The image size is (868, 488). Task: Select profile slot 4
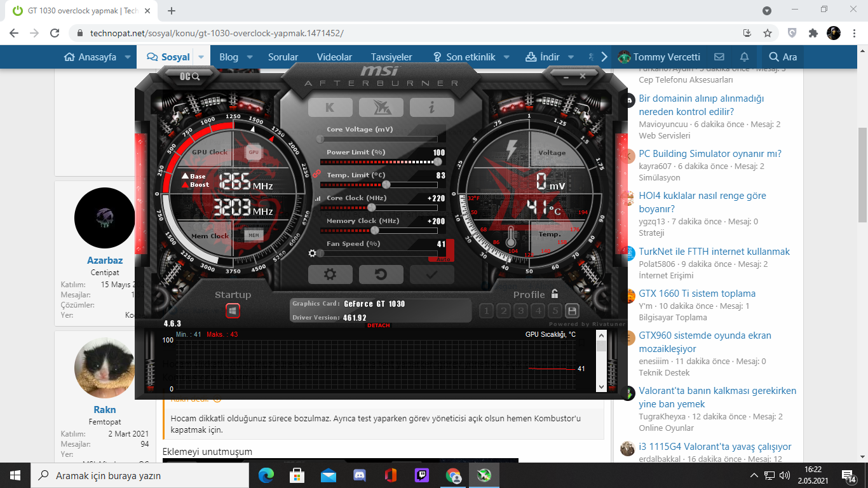[538, 311]
